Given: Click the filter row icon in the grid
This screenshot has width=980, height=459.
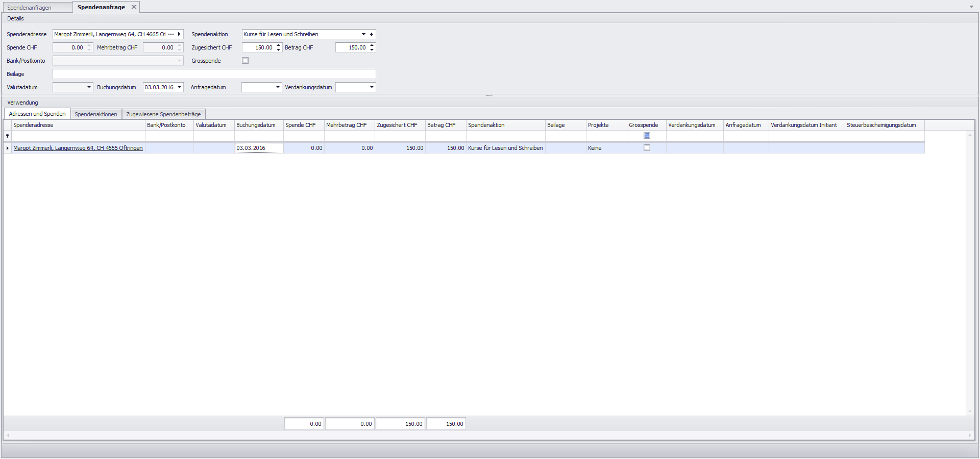Looking at the screenshot, I should coord(7,136).
